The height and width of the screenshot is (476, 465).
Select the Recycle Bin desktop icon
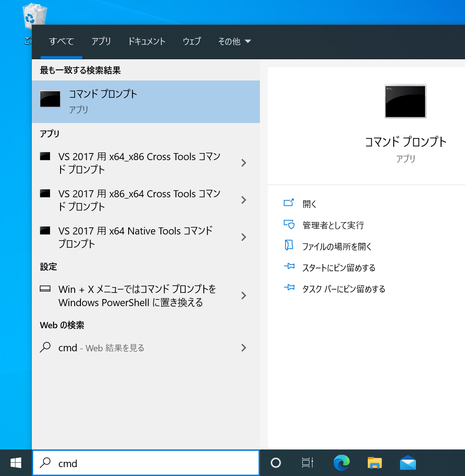pos(34,16)
